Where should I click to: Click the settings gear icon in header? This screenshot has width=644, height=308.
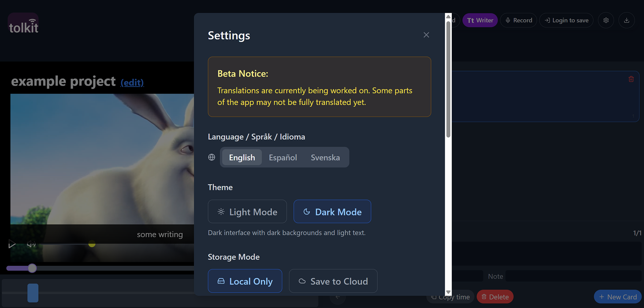[x=606, y=20]
